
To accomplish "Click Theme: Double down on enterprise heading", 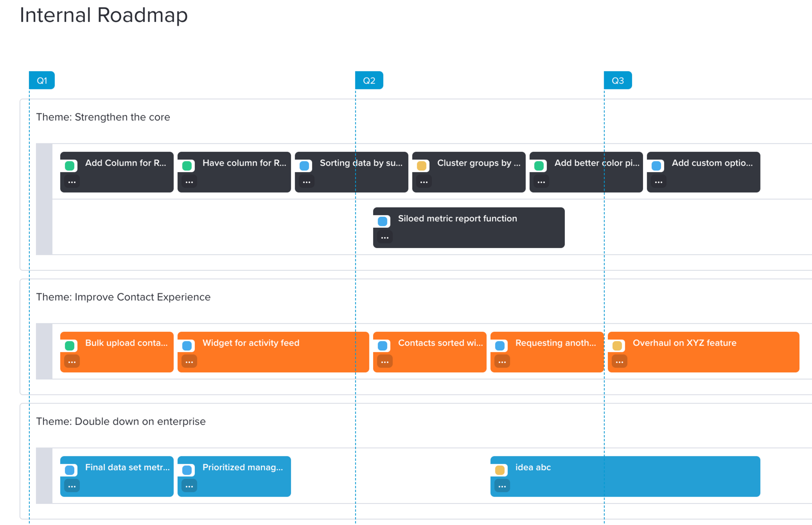I will coord(121,421).
